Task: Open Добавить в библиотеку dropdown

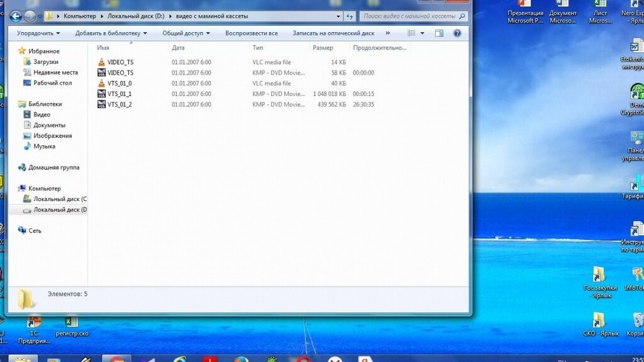Action: click(x=111, y=33)
